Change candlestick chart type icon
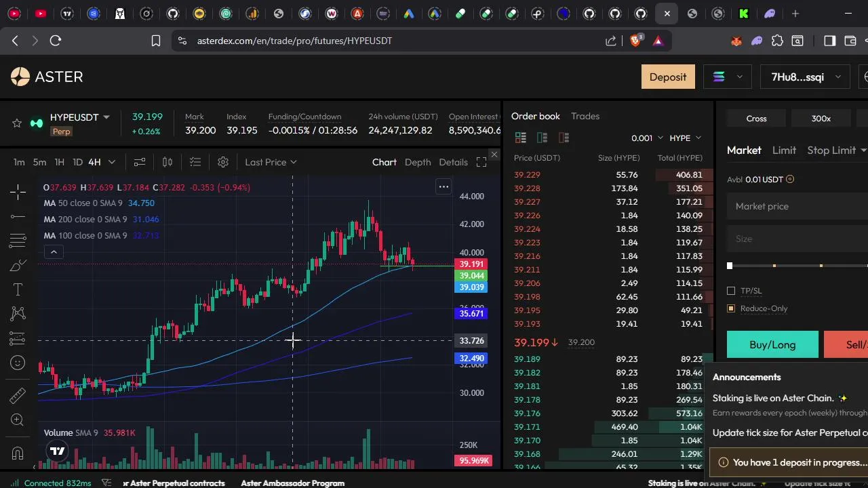This screenshot has width=868, height=488. click(x=167, y=162)
